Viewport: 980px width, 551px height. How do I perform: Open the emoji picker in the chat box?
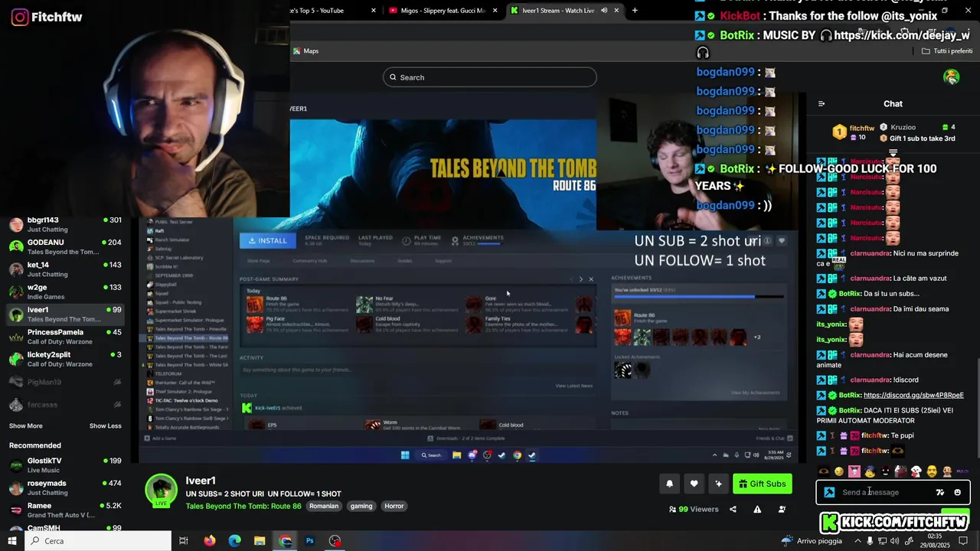pyautogui.click(x=957, y=492)
